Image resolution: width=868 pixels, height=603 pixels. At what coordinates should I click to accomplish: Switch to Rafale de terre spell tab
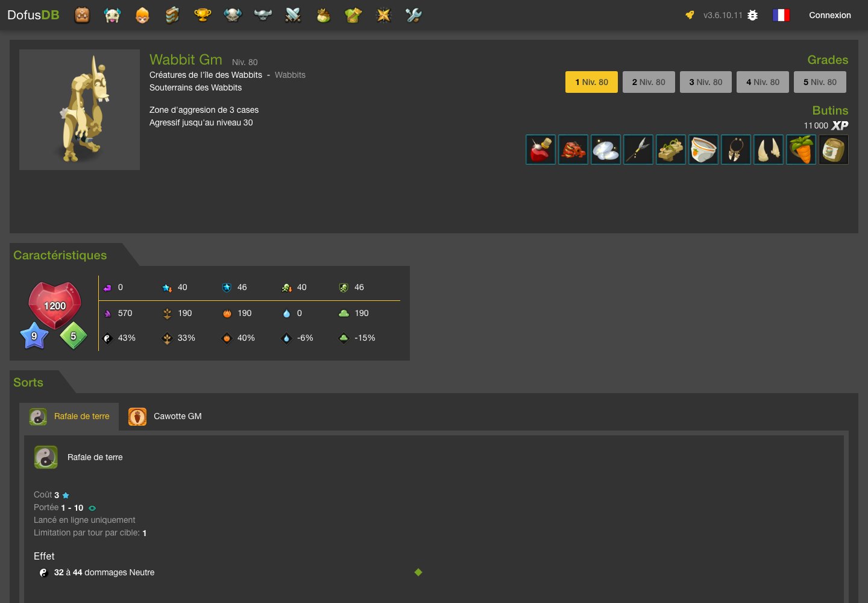point(69,417)
